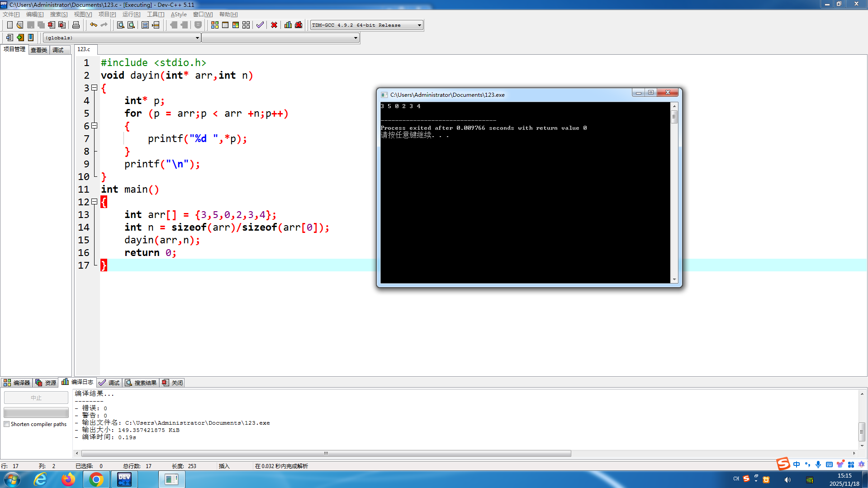868x488 pixels.
Task: Click the Rebuild All icon
Action: (x=246, y=25)
